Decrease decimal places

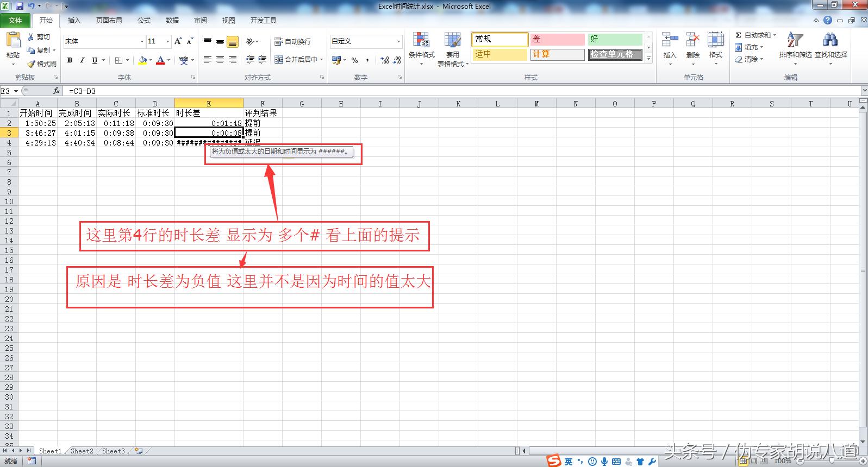pyautogui.click(x=397, y=60)
